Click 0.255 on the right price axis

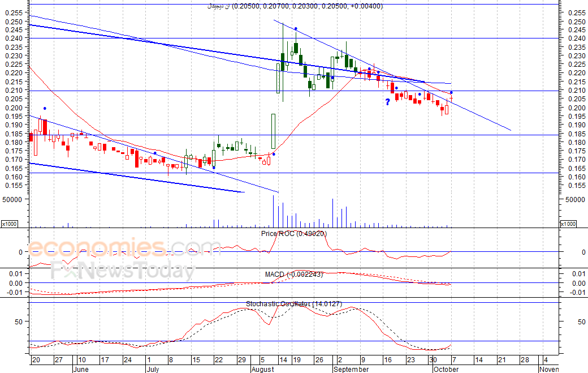click(x=577, y=12)
